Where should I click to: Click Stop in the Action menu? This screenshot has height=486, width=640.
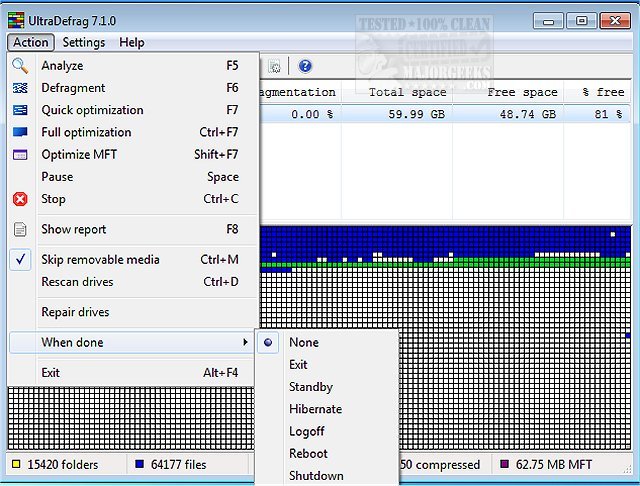tap(134, 199)
